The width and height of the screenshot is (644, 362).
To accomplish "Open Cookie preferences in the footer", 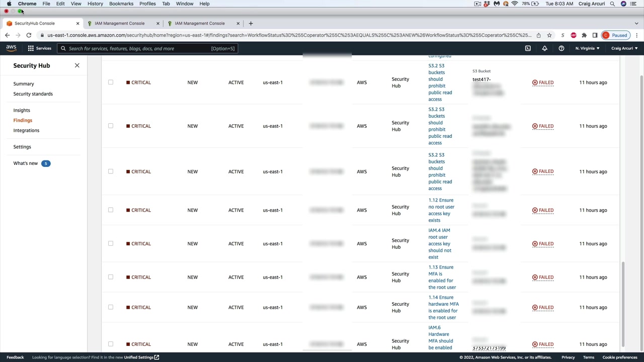I will click(x=620, y=357).
